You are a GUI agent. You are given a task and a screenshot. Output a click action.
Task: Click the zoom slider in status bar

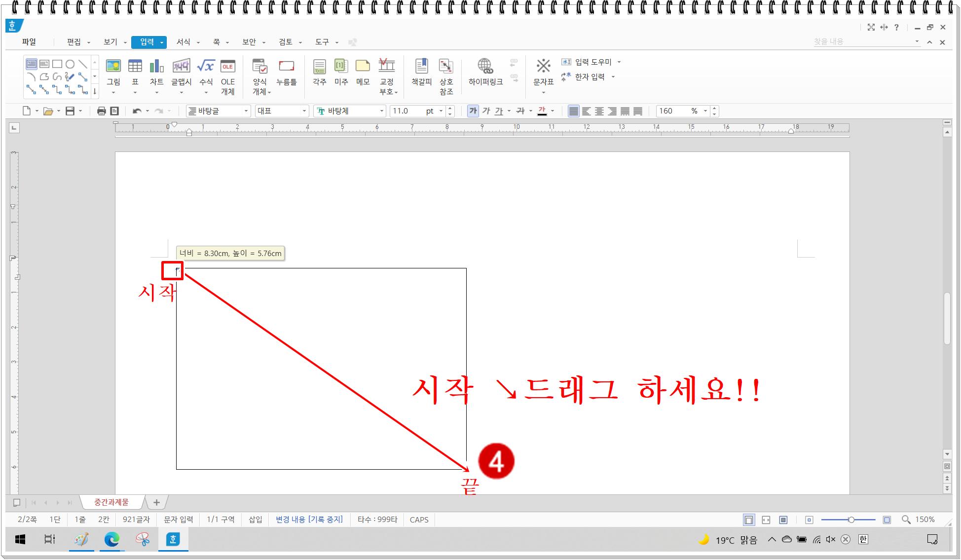[x=848, y=520]
